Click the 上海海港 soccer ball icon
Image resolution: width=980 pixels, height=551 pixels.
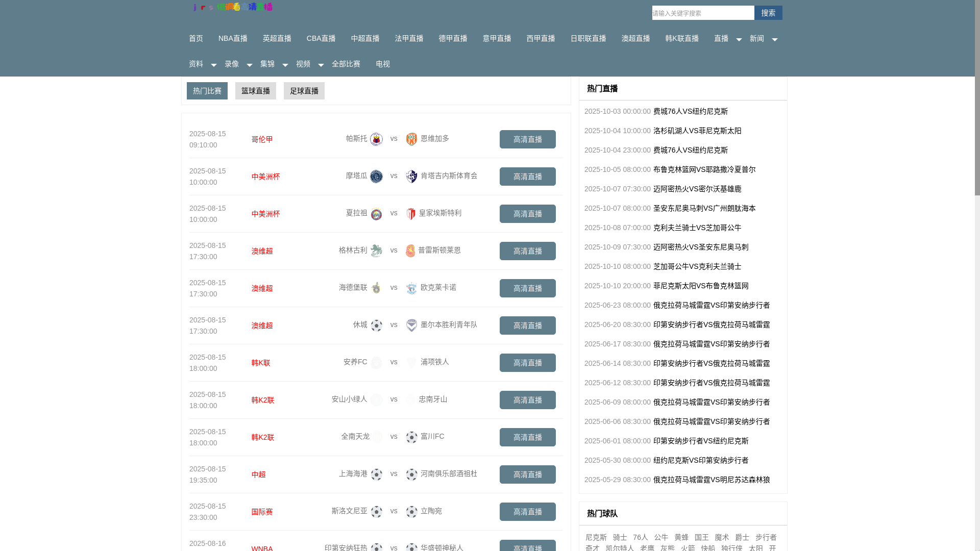pos(376,474)
